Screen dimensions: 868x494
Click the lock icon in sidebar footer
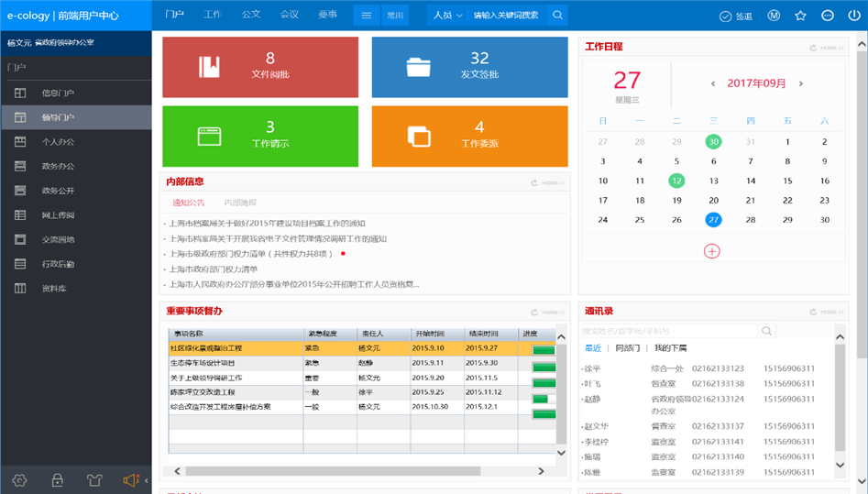click(57, 479)
